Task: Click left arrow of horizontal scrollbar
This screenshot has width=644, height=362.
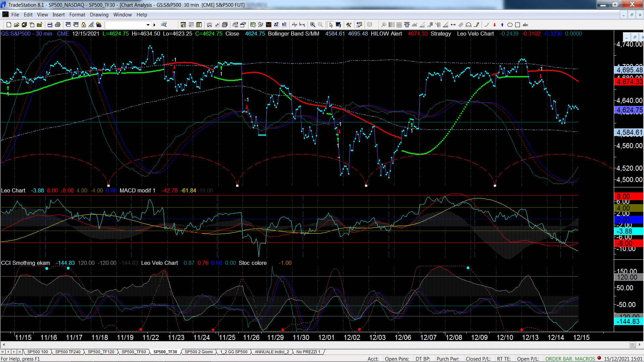Action: (x=3, y=345)
